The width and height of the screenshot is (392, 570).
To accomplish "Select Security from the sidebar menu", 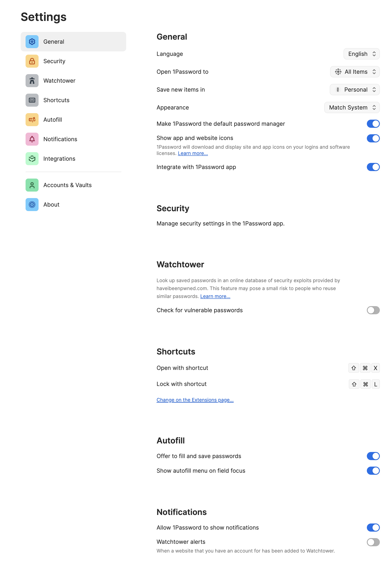I will 54,61.
